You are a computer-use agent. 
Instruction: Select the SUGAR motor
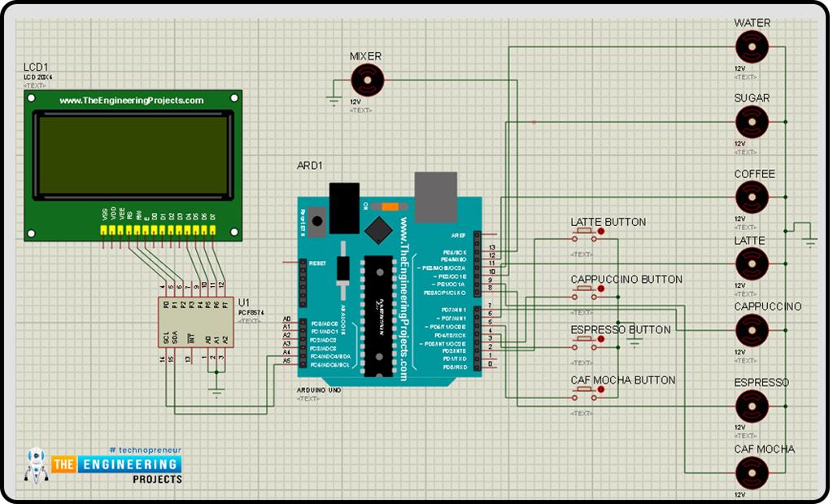click(752, 121)
